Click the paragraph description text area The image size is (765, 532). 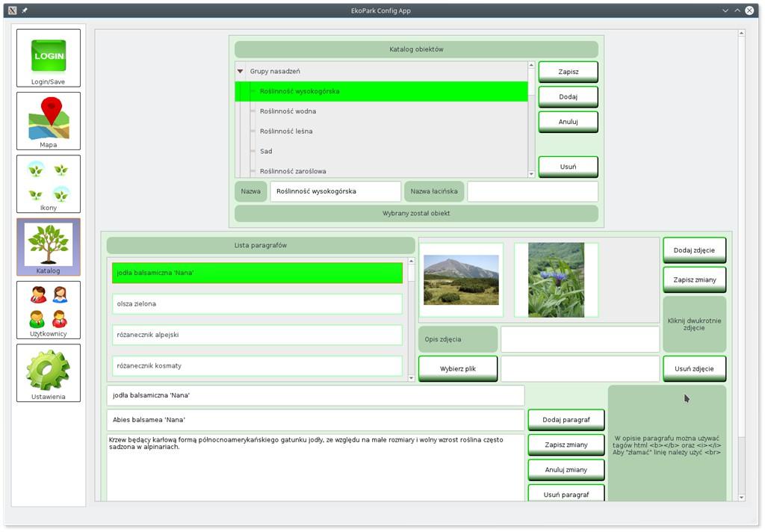pos(316,467)
